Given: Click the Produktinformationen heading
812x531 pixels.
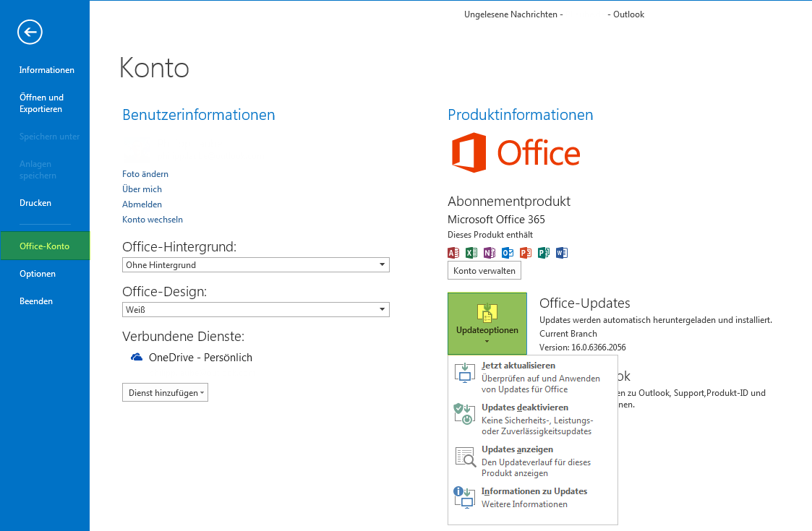Looking at the screenshot, I should 521,115.
